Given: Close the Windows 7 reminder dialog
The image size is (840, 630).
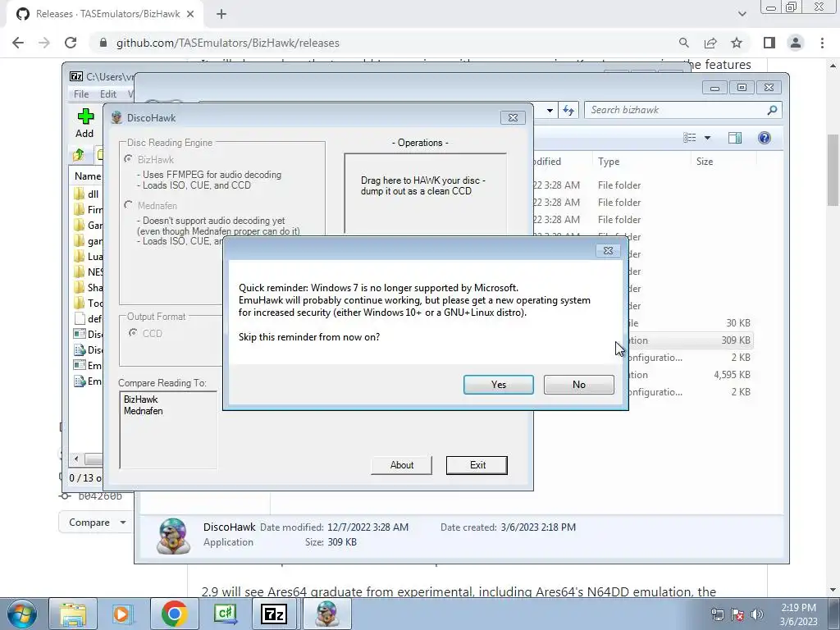Looking at the screenshot, I should pos(608,251).
